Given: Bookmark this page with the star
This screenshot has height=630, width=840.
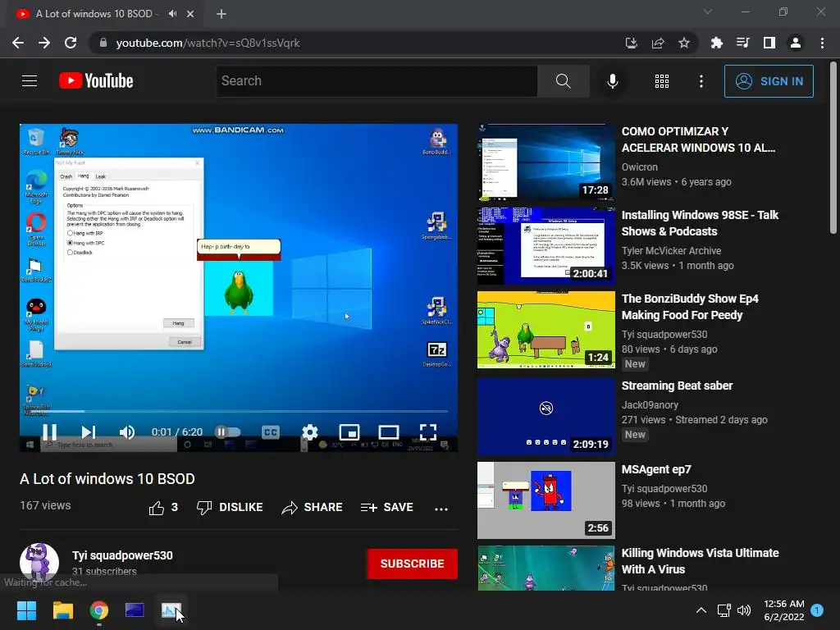Looking at the screenshot, I should (684, 43).
